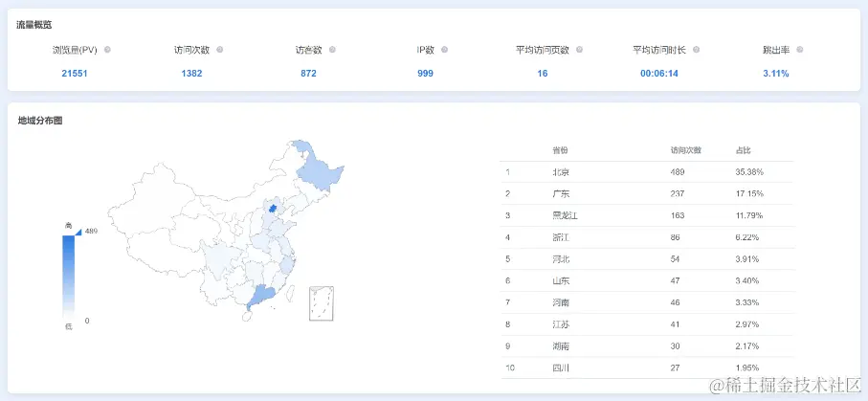Select the 湖南 table row
The image size is (868, 401).
pyautogui.click(x=647, y=346)
